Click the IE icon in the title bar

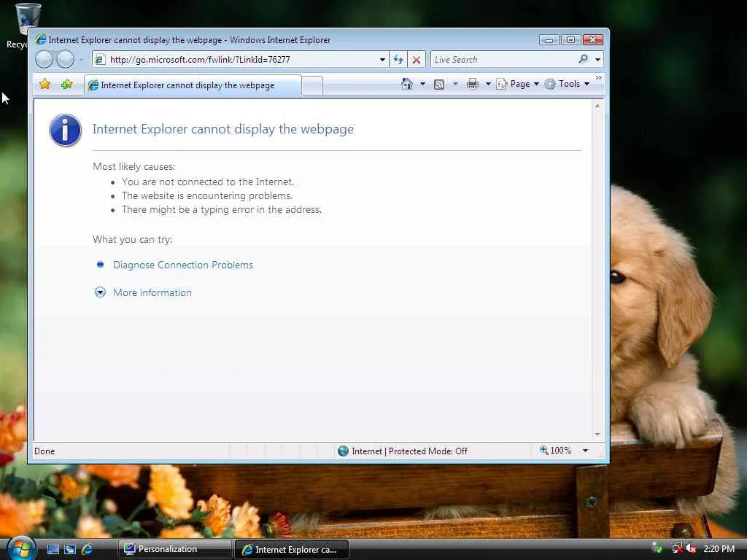pos(41,40)
